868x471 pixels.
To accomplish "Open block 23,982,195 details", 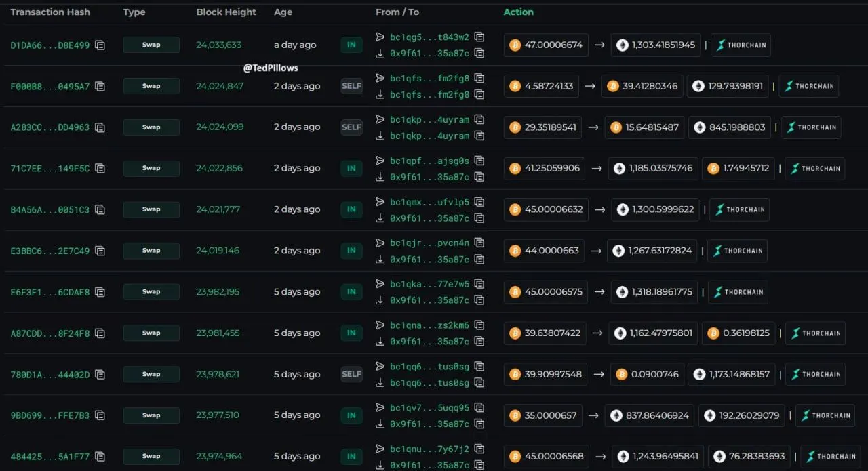I will [x=218, y=292].
